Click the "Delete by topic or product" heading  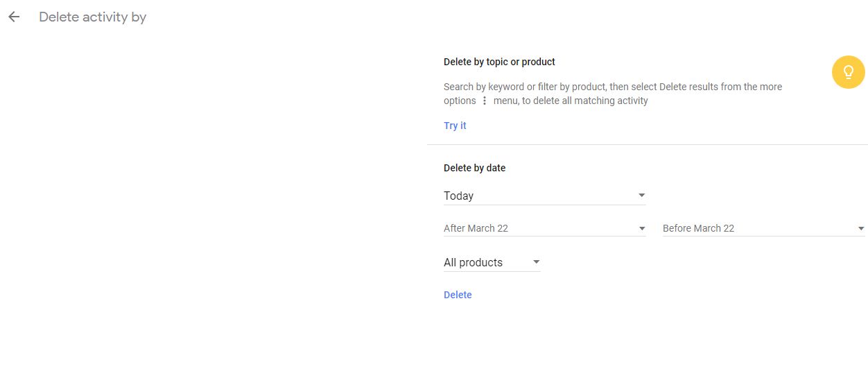click(499, 62)
